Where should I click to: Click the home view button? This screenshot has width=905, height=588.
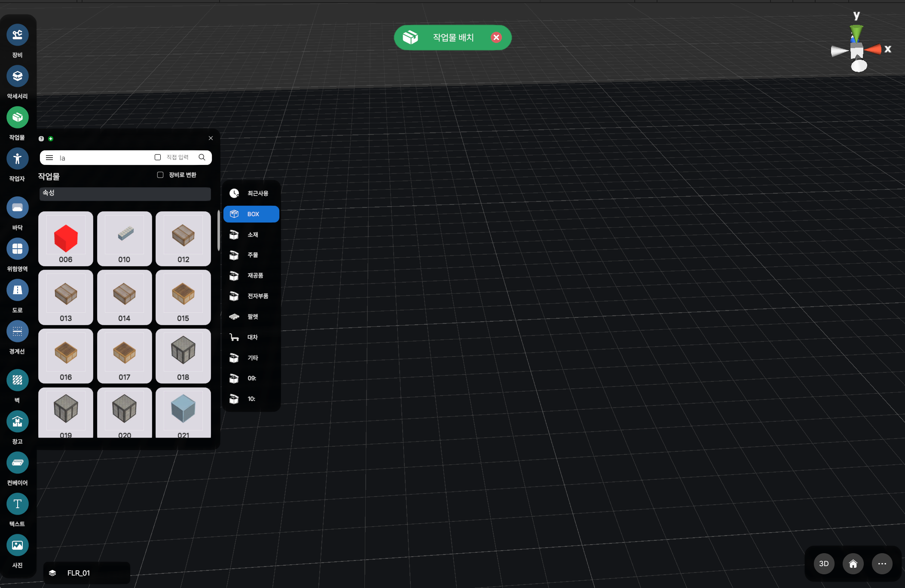(x=853, y=564)
